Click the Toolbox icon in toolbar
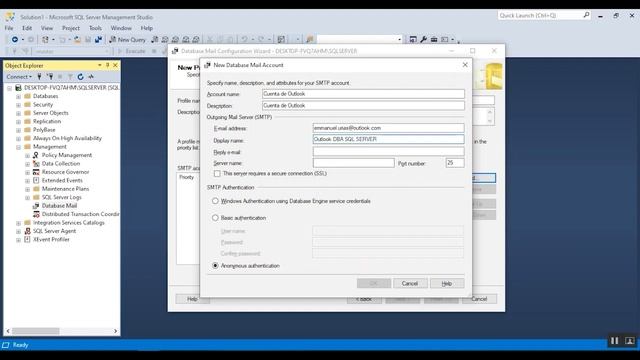Viewport: 640px width, 360px height. [434, 40]
